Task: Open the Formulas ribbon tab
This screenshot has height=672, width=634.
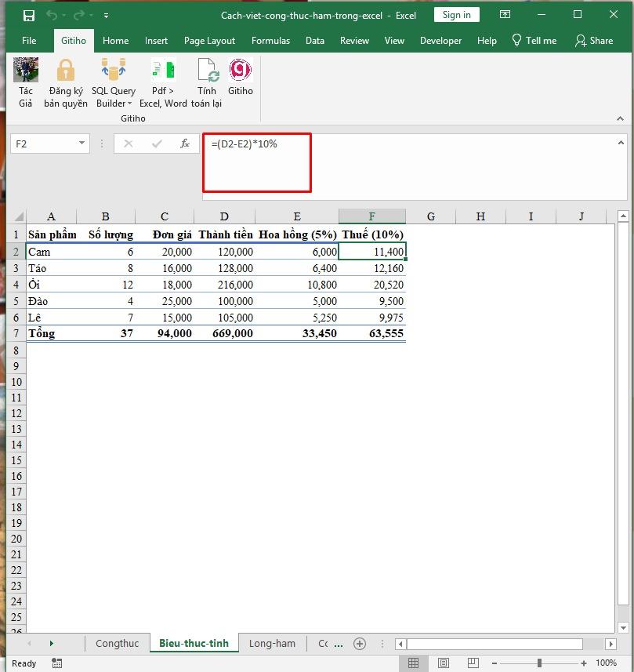Action: point(270,40)
